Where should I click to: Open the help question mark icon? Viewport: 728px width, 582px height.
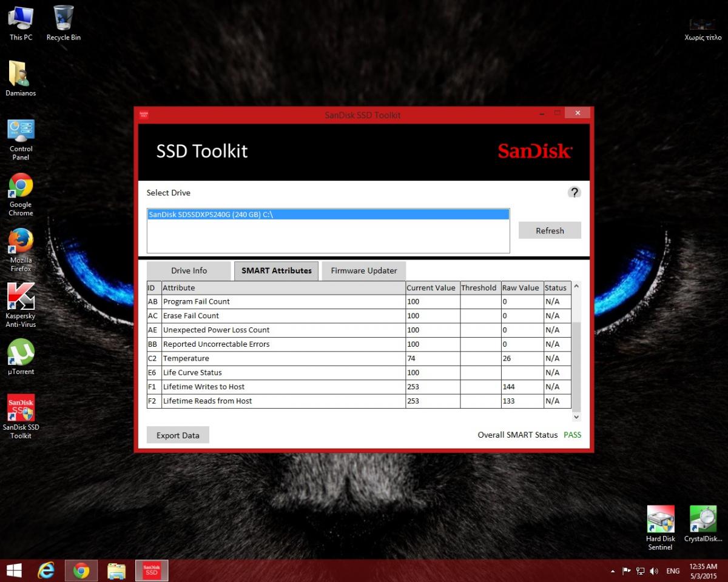click(x=574, y=192)
